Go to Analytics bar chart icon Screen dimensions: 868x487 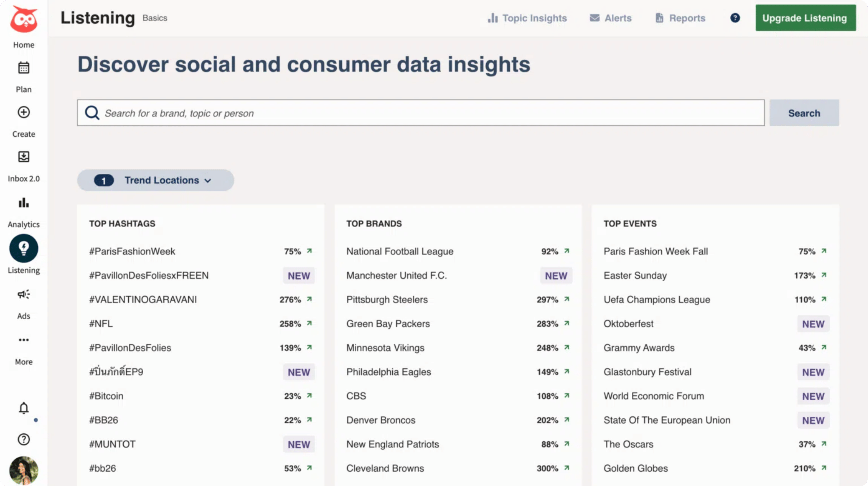click(23, 202)
